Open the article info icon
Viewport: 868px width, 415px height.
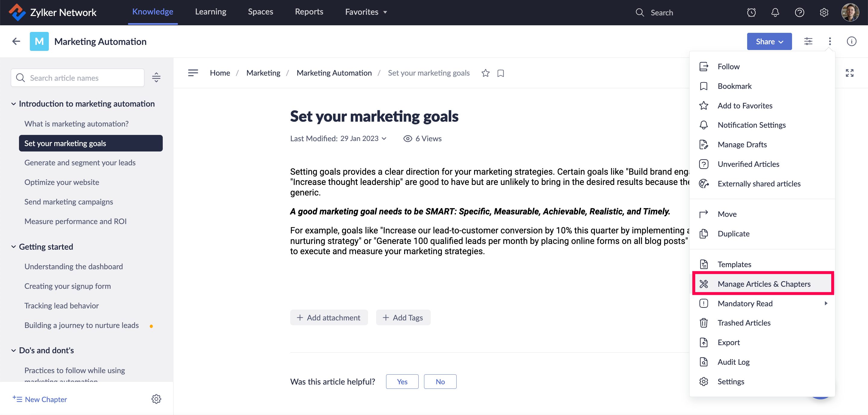851,41
